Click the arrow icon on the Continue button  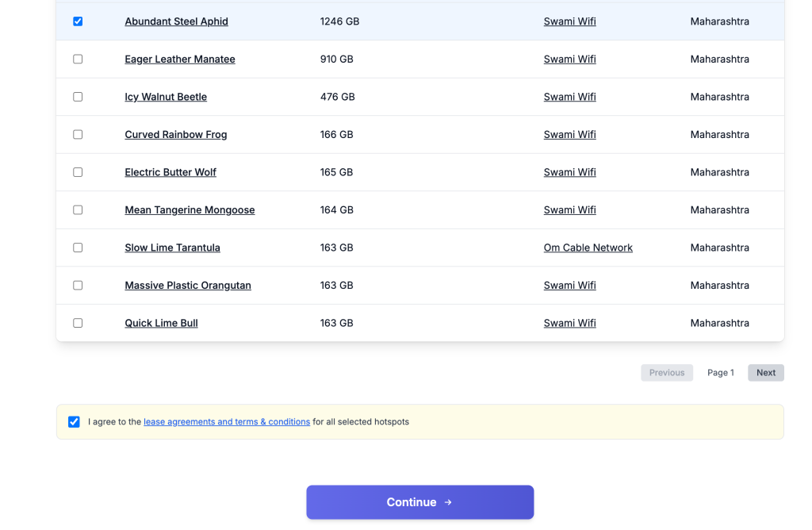pos(449,502)
